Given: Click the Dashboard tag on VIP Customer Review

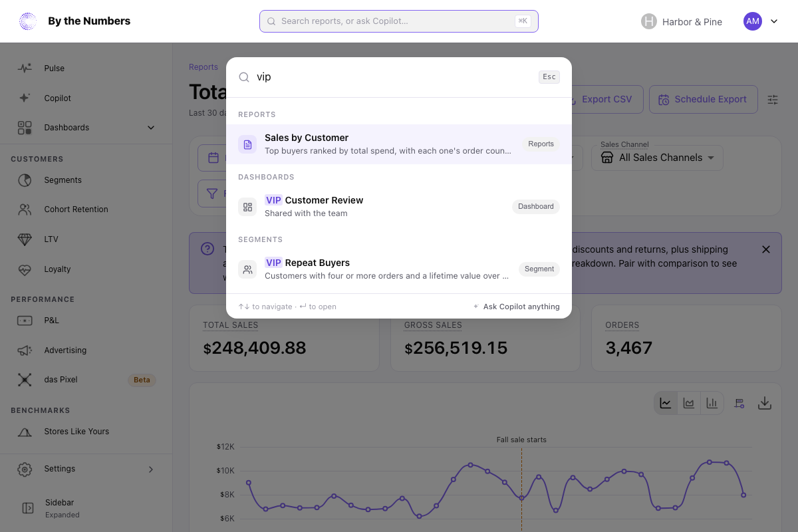Looking at the screenshot, I should pyautogui.click(x=536, y=207).
